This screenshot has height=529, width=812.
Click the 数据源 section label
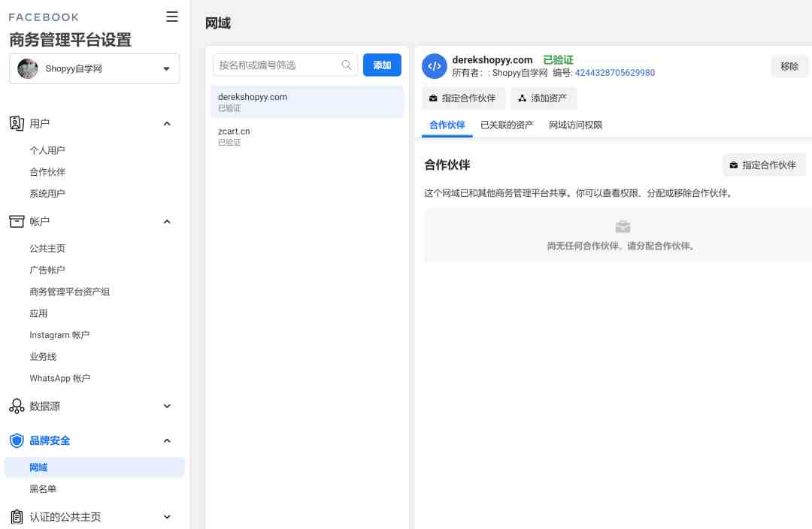pyautogui.click(x=44, y=407)
